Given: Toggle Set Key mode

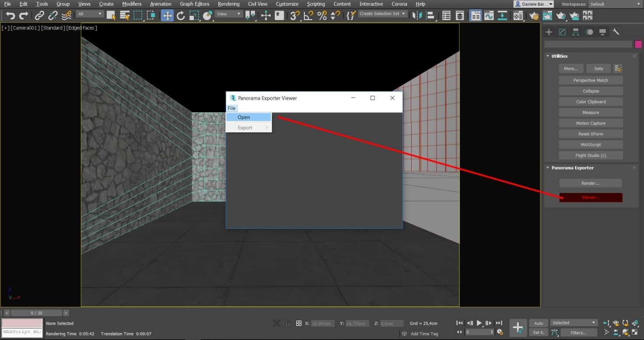Looking at the screenshot, I should [538, 332].
